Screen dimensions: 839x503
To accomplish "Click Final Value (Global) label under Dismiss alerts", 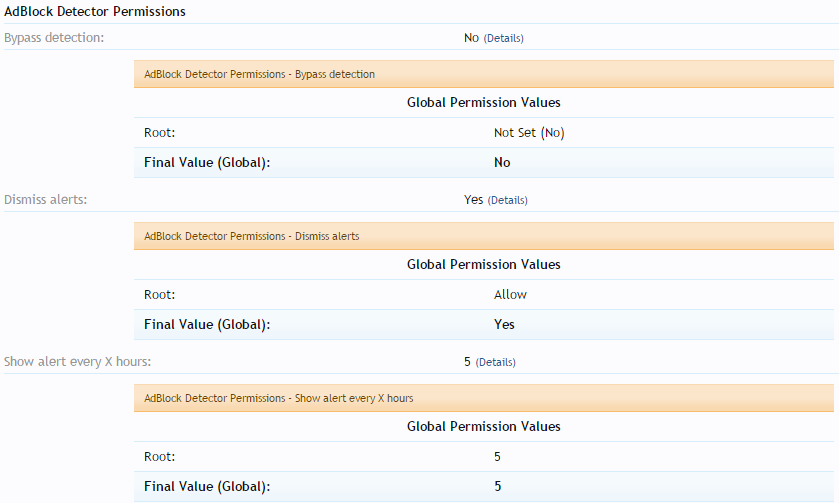I will 207,325.
